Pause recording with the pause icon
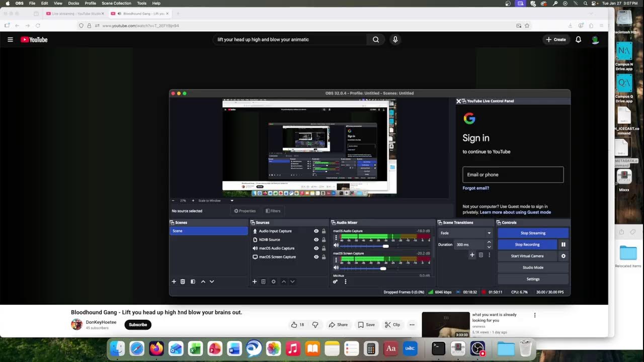Screen dimensions: 644x362 [x=563, y=244]
